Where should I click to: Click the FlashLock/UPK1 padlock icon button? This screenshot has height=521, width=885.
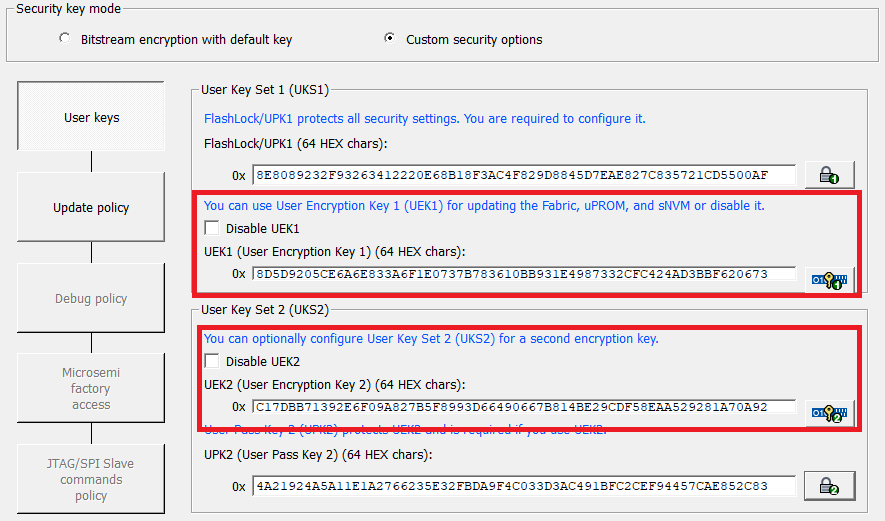829,175
